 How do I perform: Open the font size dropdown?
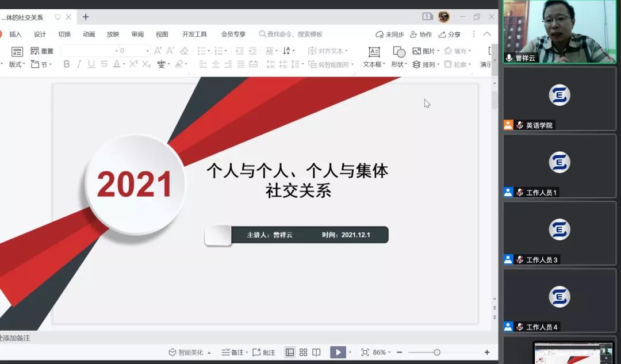tap(147, 51)
